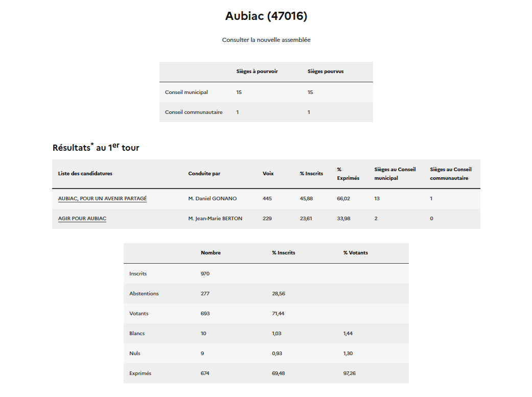Select the Sièges à pourvoir column header
This screenshot has height=397, width=532.
click(x=257, y=72)
